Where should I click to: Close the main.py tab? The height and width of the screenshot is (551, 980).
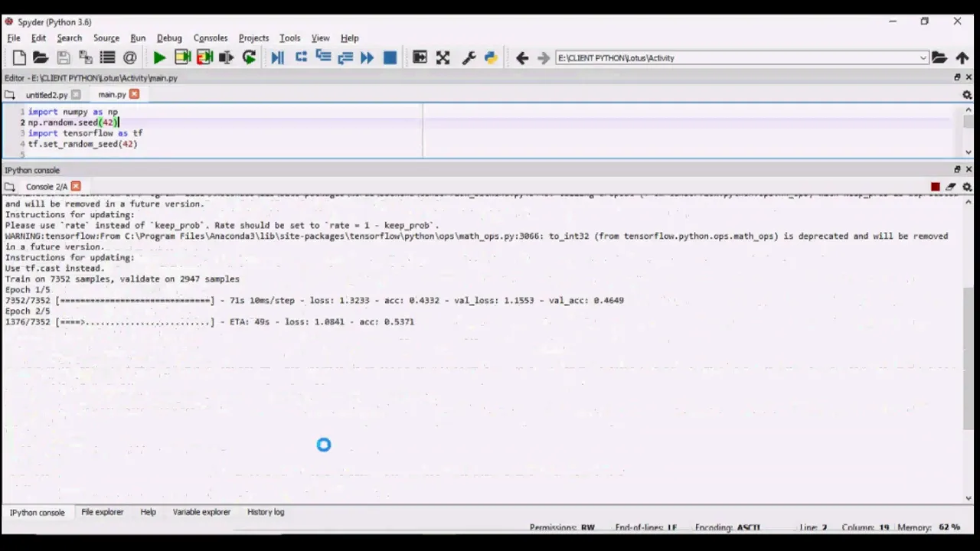coord(134,94)
